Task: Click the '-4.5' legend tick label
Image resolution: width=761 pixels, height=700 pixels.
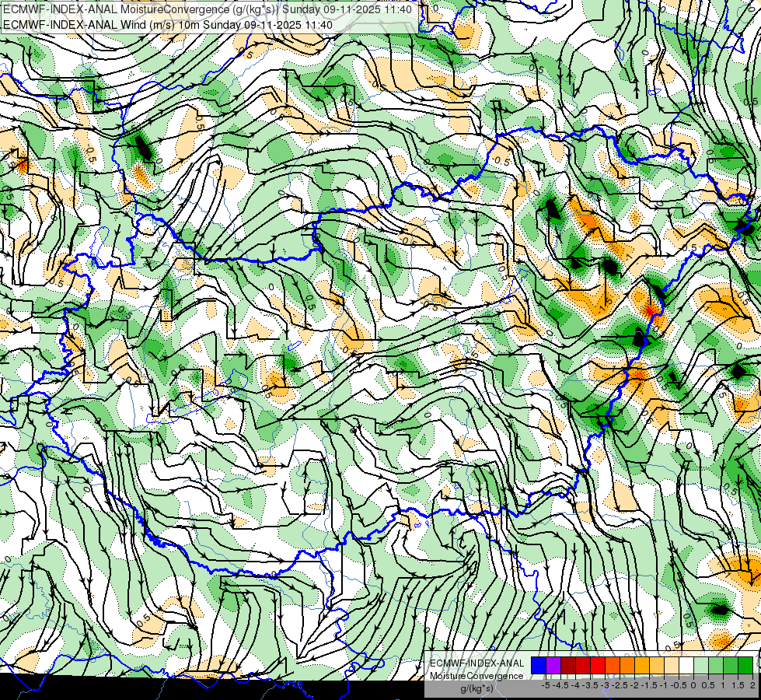Action: click(x=560, y=685)
